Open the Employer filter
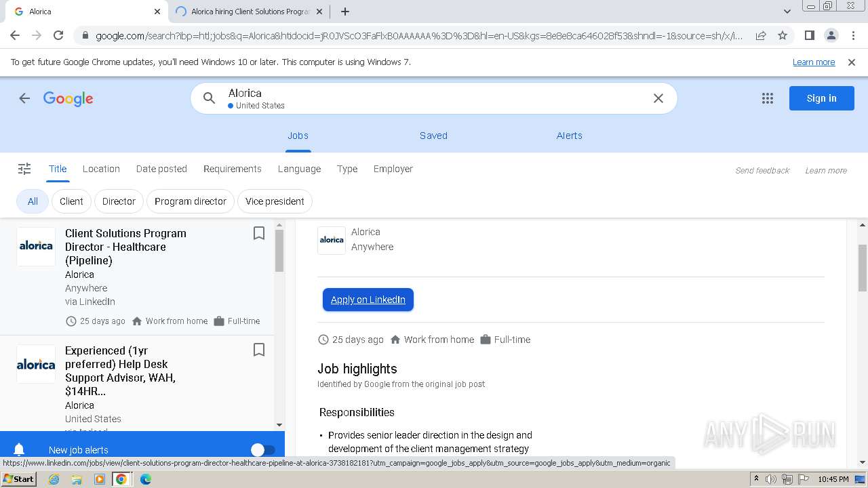 coord(393,169)
